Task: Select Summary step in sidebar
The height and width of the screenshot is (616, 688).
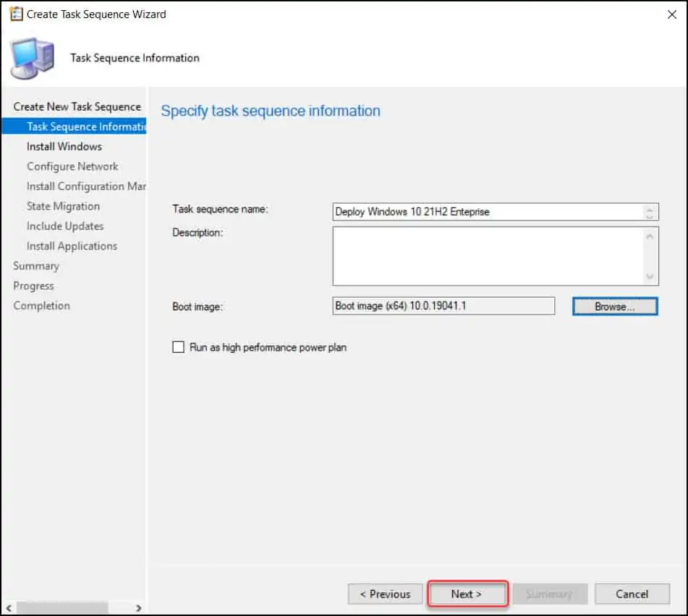Action: click(36, 266)
